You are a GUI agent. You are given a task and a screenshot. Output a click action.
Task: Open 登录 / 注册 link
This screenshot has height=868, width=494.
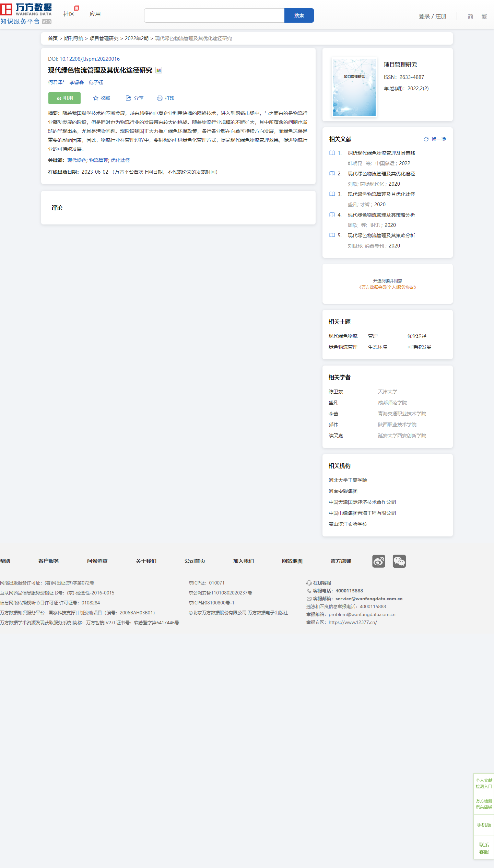(432, 16)
